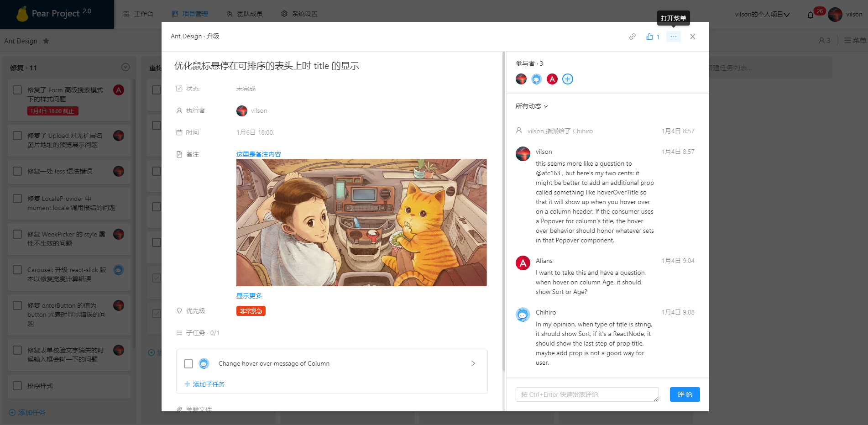The image size is (868, 425).
Task: Check the 修复 WeekPicker task
Action: click(17, 234)
